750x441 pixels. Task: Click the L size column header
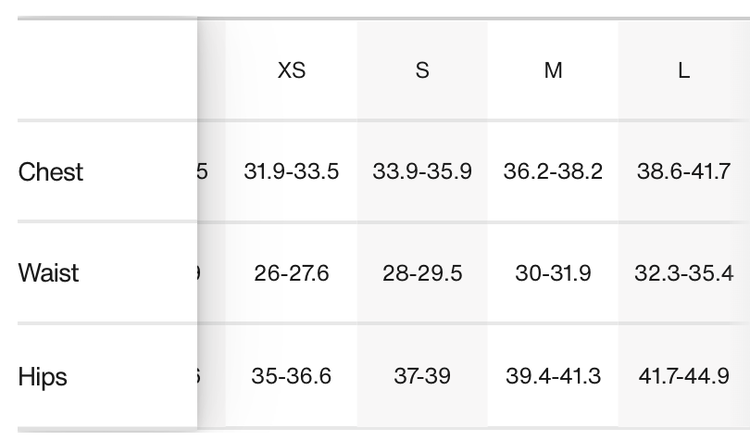pos(684,72)
